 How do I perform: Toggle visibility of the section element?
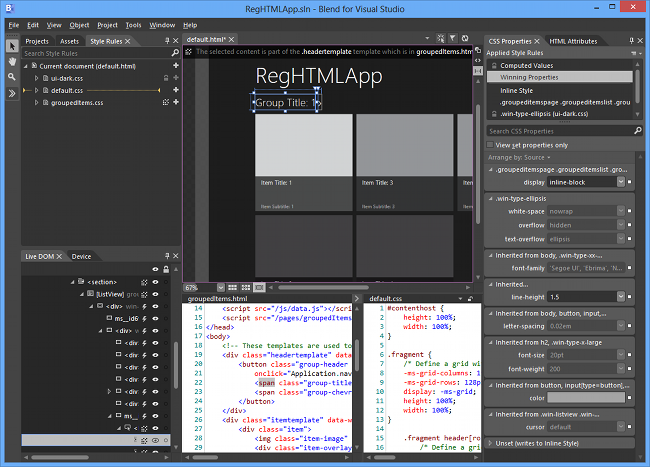pyautogui.click(x=155, y=282)
